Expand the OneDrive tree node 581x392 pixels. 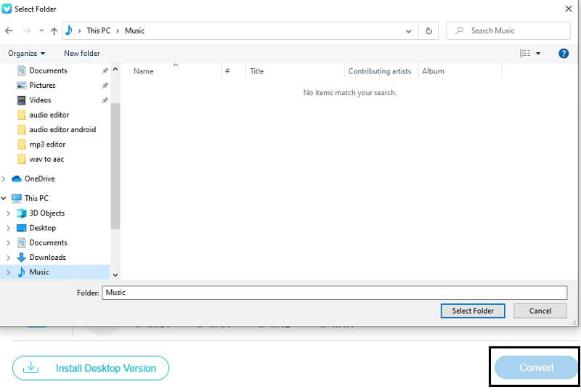click(6, 179)
